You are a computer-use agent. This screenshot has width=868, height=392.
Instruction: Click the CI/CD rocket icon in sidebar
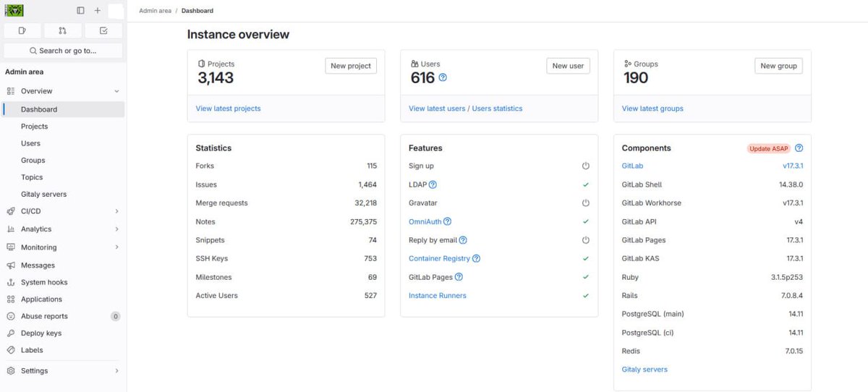[x=11, y=211]
